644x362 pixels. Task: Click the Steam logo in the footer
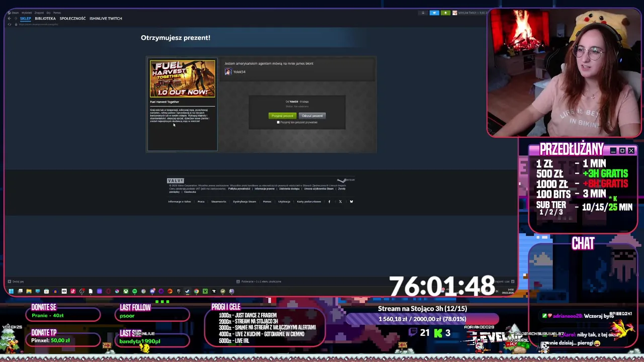point(346,180)
